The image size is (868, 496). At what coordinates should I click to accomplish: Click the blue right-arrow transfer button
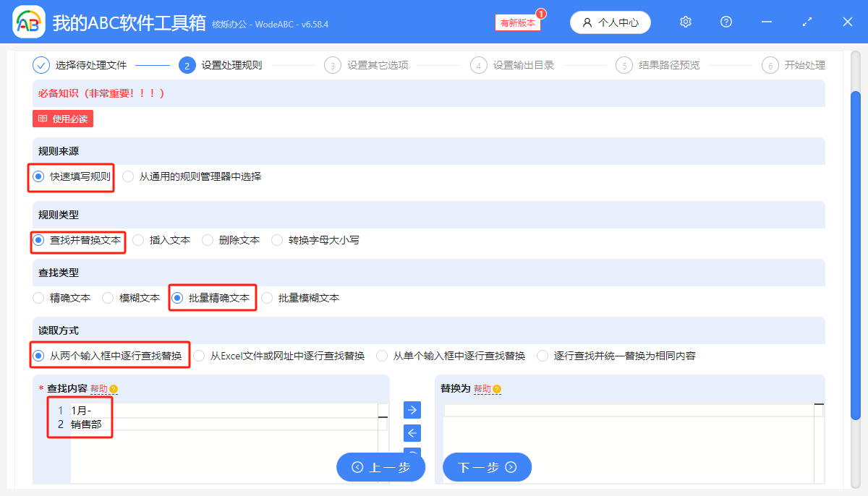pos(412,410)
